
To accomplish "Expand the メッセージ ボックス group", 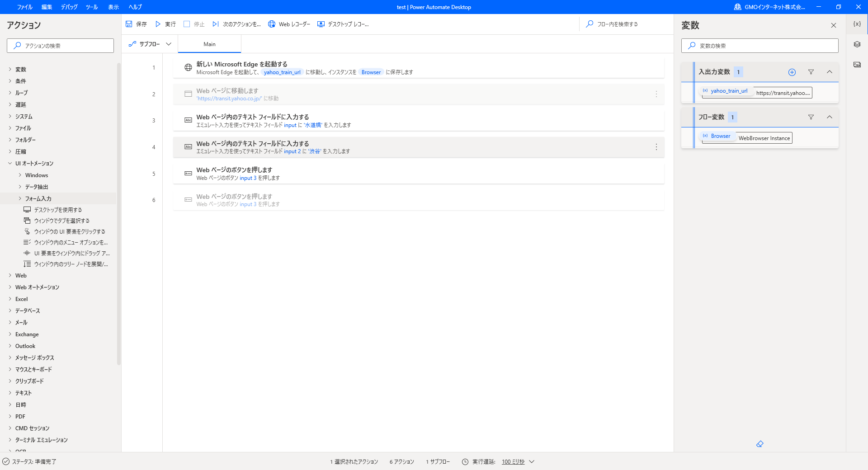I will tap(10, 357).
